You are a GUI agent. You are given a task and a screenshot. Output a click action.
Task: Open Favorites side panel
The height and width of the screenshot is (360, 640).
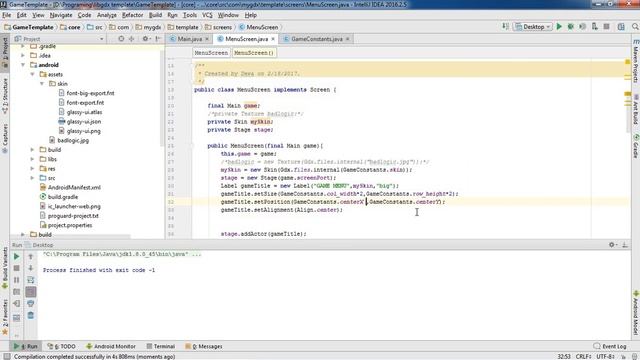[x=5, y=317]
